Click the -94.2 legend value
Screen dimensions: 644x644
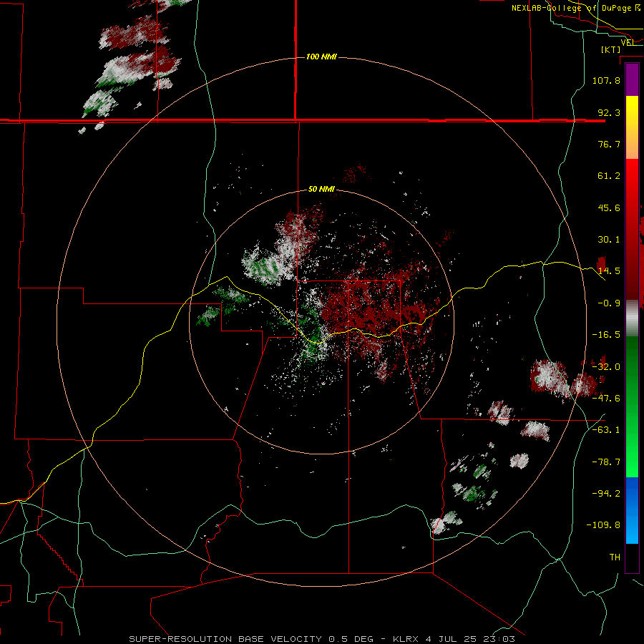(x=606, y=494)
